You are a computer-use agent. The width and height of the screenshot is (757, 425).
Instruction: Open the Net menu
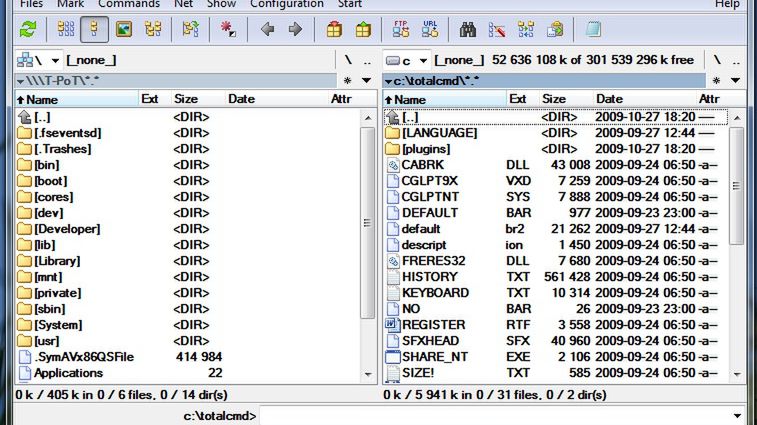183,4
